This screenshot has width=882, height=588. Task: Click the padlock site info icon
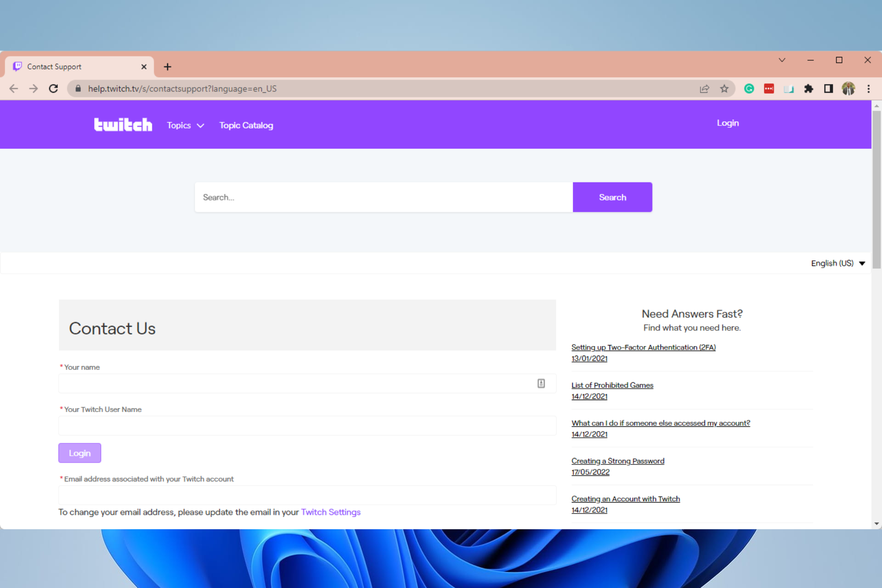pos(78,89)
